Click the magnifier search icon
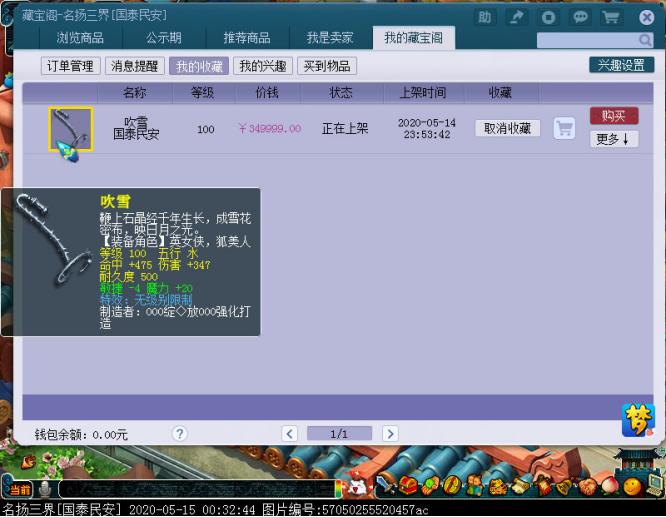Viewport: 666px width, 517px height. [x=645, y=40]
